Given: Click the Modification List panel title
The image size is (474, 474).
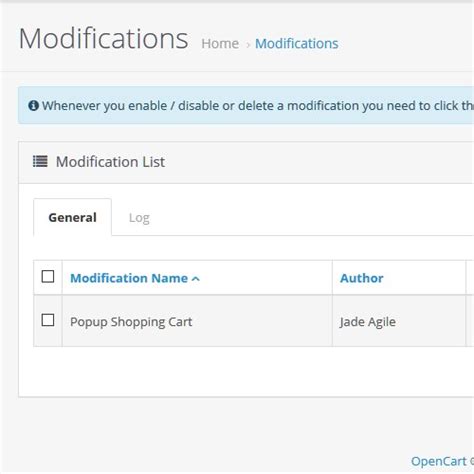Looking at the screenshot, I should pyautogui.click(x=110, y=162).
